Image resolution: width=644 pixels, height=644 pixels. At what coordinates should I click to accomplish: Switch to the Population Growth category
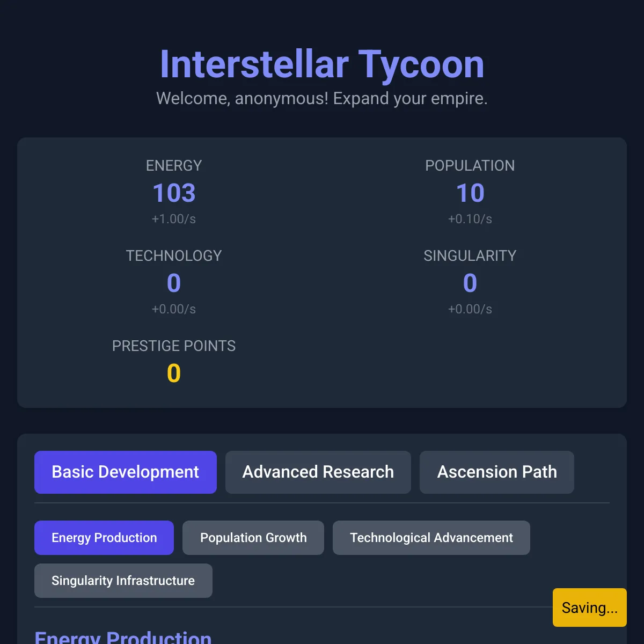click(x=253, y=537)
